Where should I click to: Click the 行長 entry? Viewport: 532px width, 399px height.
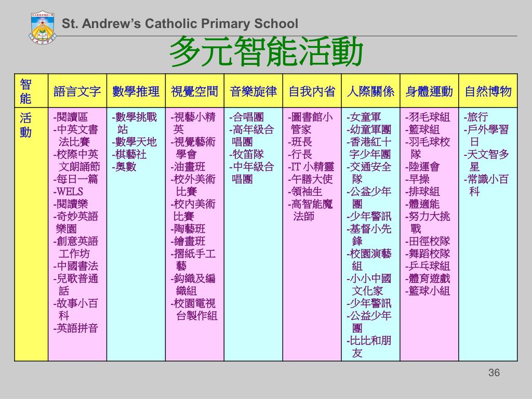click(300, 154)
